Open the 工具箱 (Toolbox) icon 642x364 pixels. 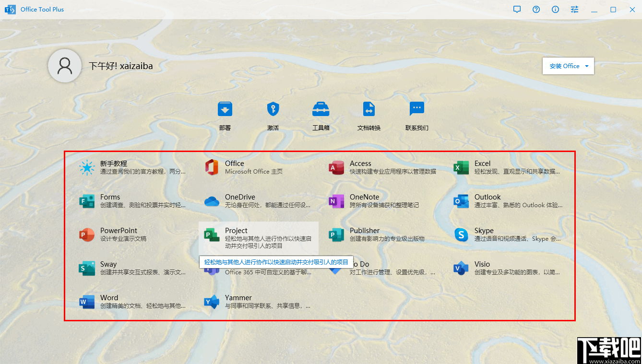(321, 115)
